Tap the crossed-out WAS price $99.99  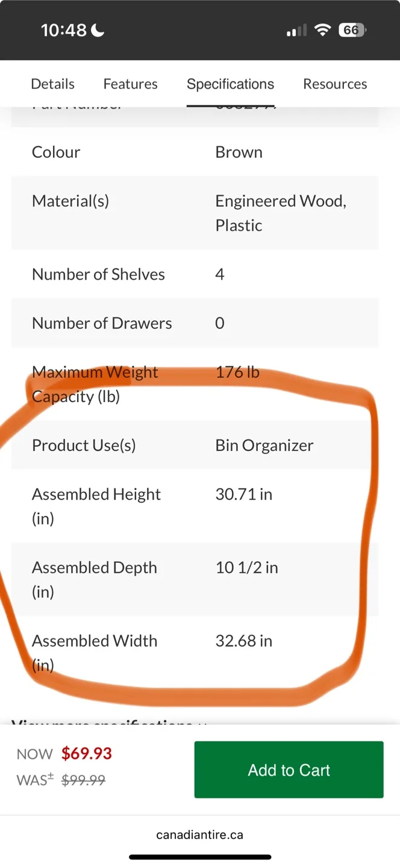click(82, 779)
